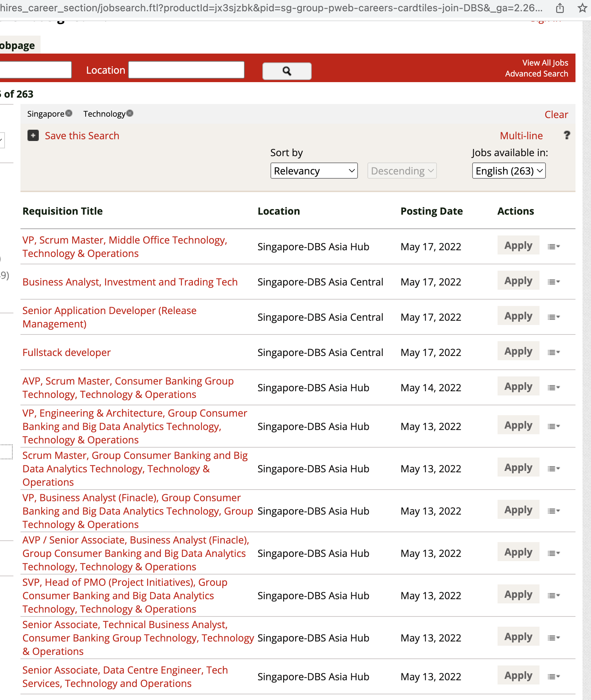The height and width of the screenshot is (700, 591).
Task: Apply to VP, Engineering & Architecture job
Action: (x=518, y=425)
